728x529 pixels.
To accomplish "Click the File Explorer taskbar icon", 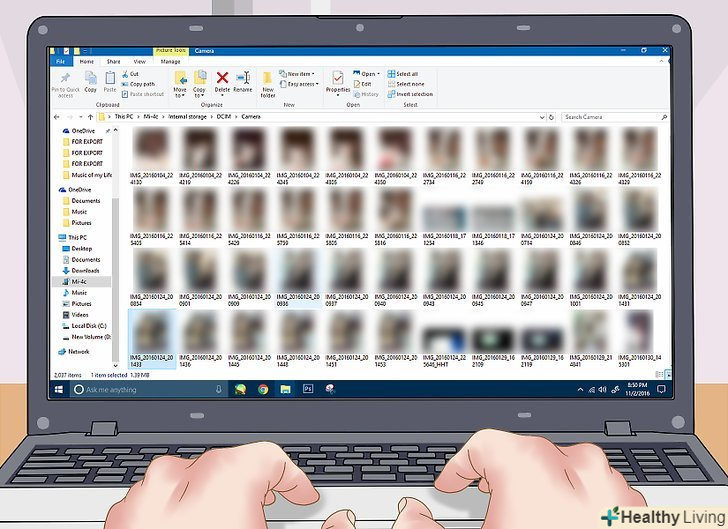I will (285, 389).
